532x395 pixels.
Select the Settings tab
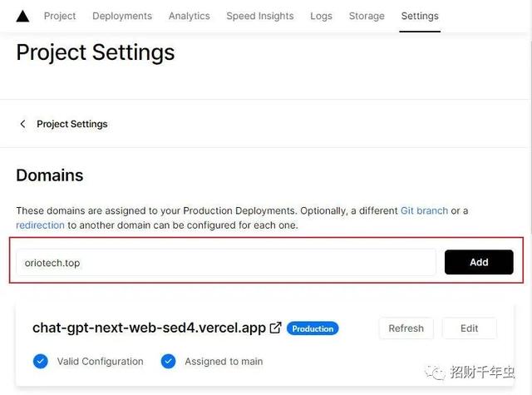pos(420,16)
